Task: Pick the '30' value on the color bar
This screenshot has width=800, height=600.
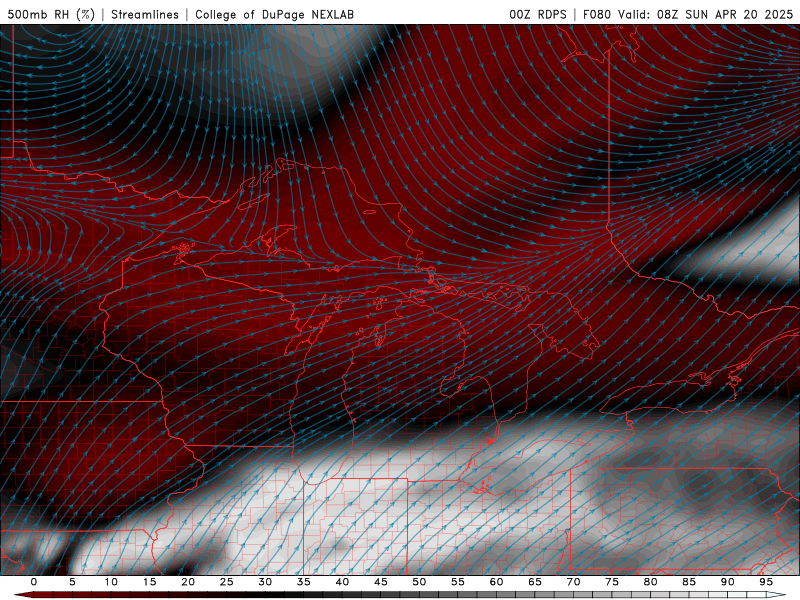Action: 265,582
